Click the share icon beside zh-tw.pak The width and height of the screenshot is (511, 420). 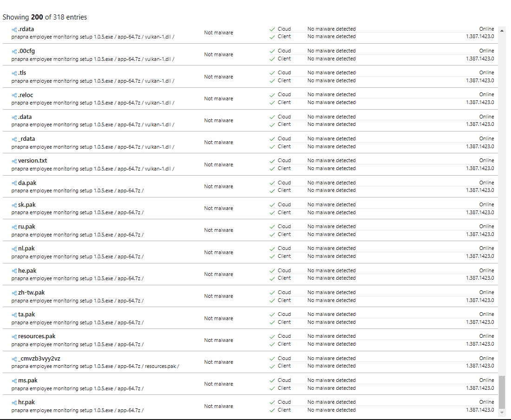(14, 293)
